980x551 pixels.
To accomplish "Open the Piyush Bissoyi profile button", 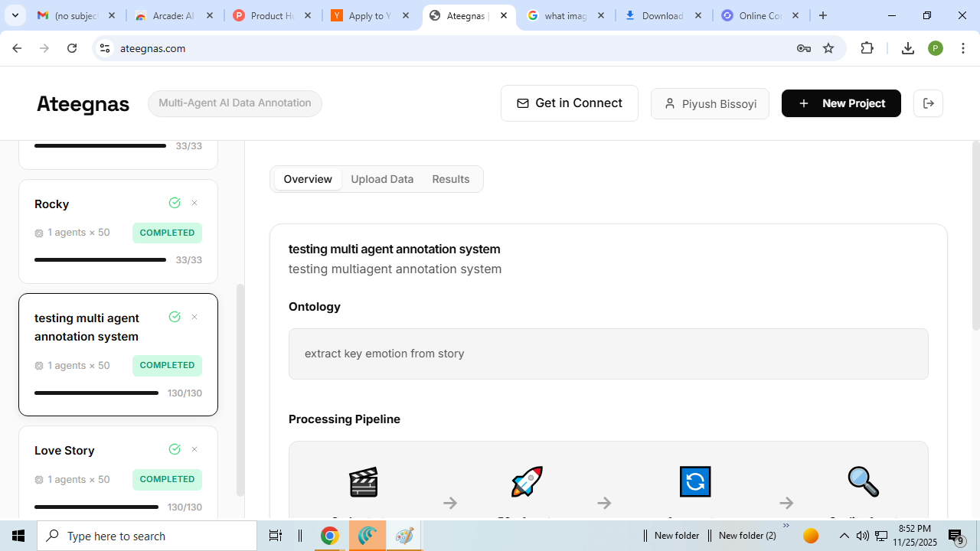I will [710, 103].
